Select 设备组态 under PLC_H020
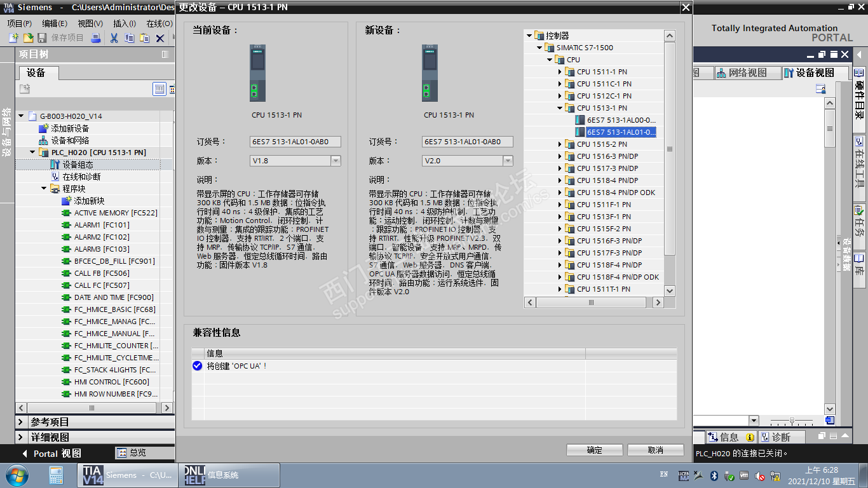Screen dimensions: 868x488 (x=78, y=165)
